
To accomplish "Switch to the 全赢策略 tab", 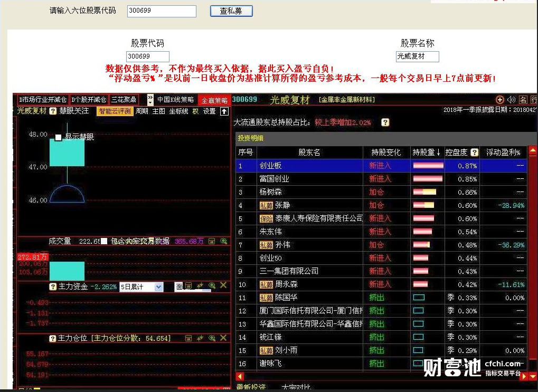I will point(214,100).
